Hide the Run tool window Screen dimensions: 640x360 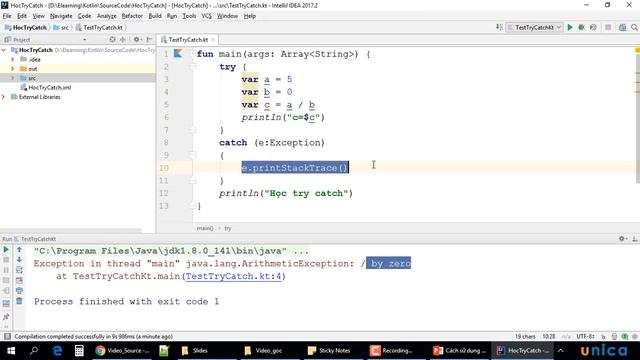pyautogui.click(x=635, y=239)
